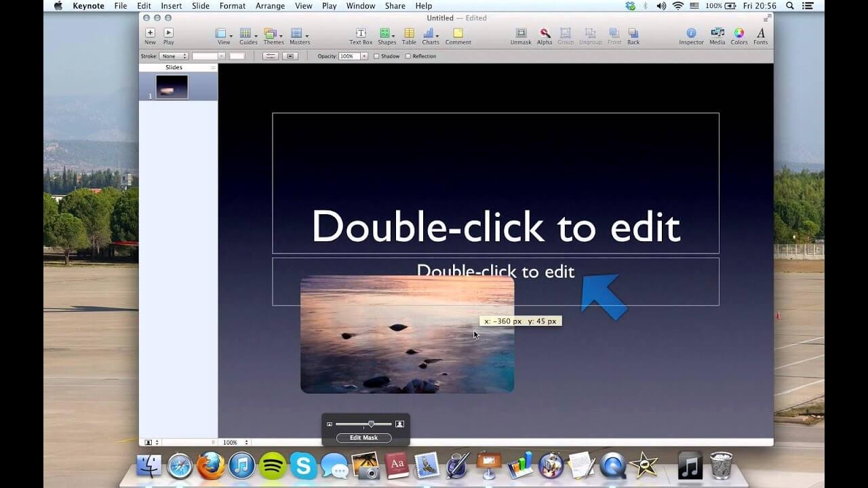
Task: Open iMovie star icon in Dock
Action: coord(643,466)
